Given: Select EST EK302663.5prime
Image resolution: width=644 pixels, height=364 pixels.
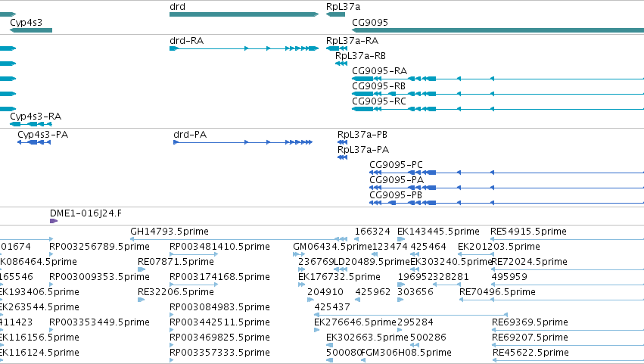Looking at the screenshot, I should pyautogui.click(x=329, y=346).
